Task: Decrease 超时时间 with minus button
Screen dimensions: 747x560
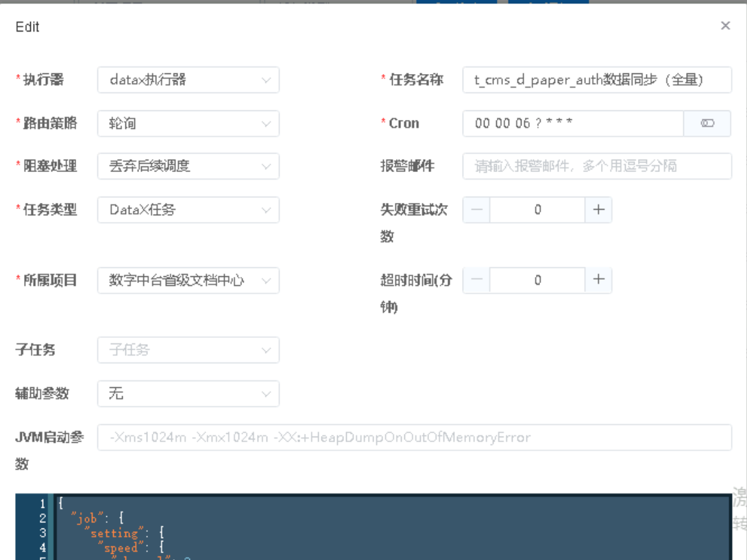Action: click(x=476, y=280)
